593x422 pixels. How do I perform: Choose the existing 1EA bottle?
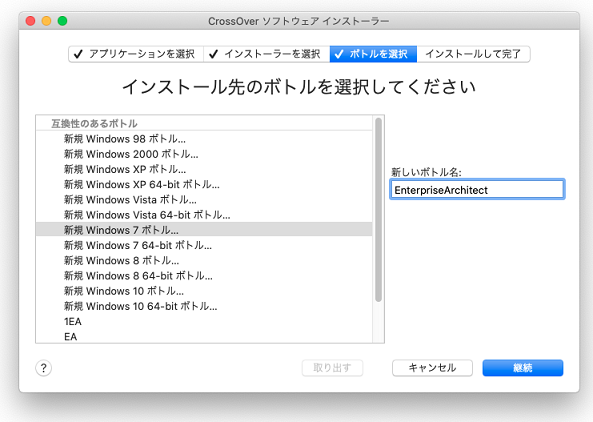click(204, 321)
